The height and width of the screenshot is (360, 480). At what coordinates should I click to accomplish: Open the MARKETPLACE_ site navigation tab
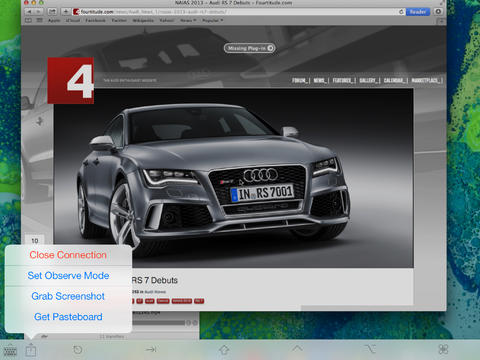tap(426, 80)
